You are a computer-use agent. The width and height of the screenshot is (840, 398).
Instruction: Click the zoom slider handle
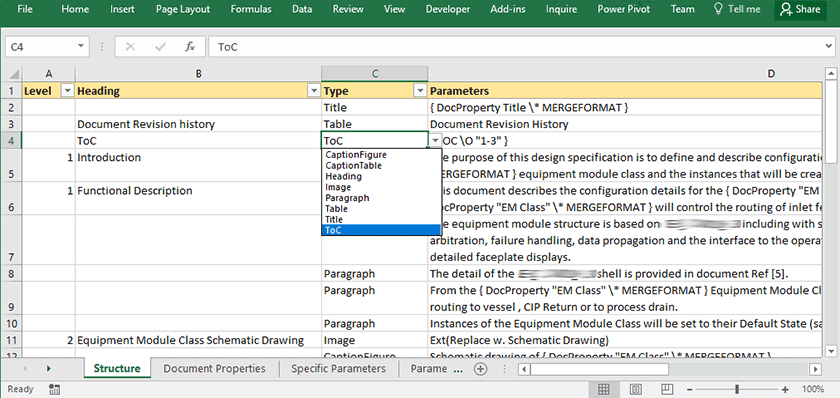[738, 389]
